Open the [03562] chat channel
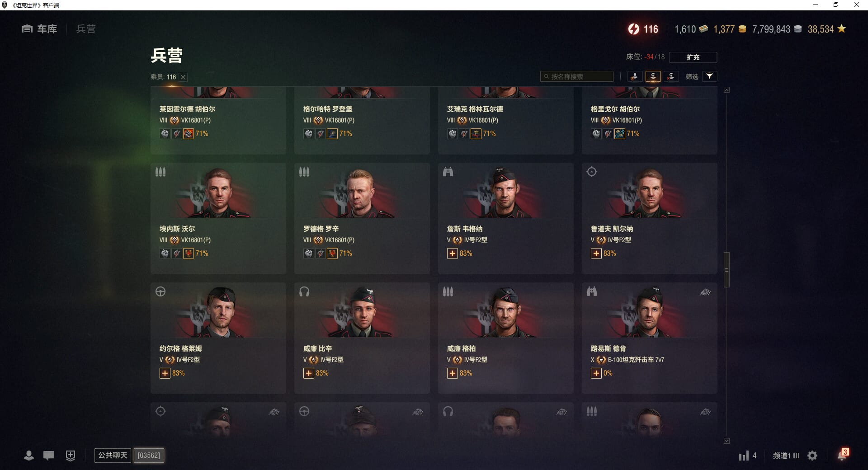The width and height of the screenshot is (868, 470). 149,455
